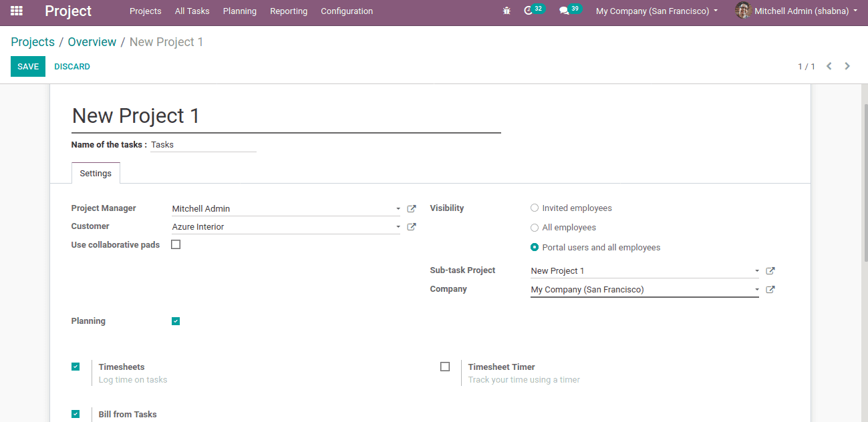868x422 pixels.
Task: Edit the Name of the tasks field
Action: [x=203, y=144]
